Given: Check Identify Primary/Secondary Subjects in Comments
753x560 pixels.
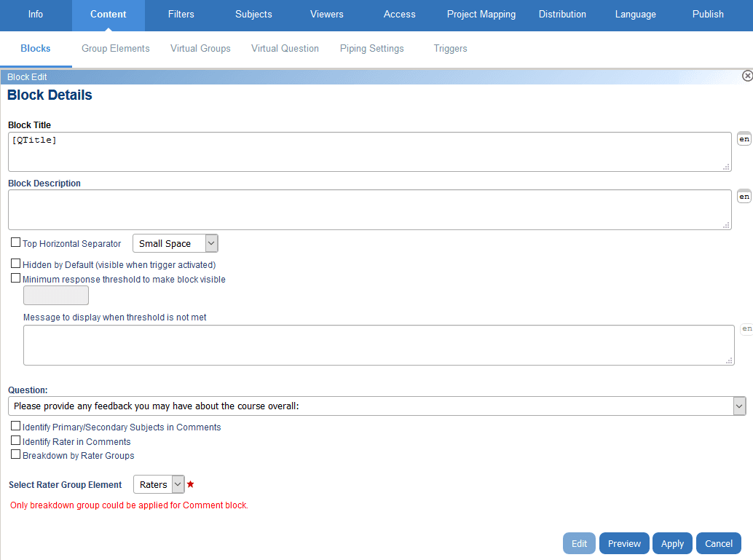Looking at the screenshot, I should [16, 426].
